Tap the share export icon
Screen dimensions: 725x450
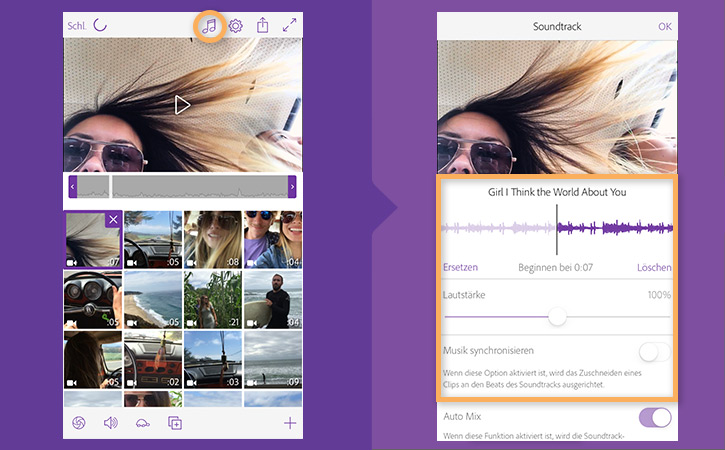point(262,25)
